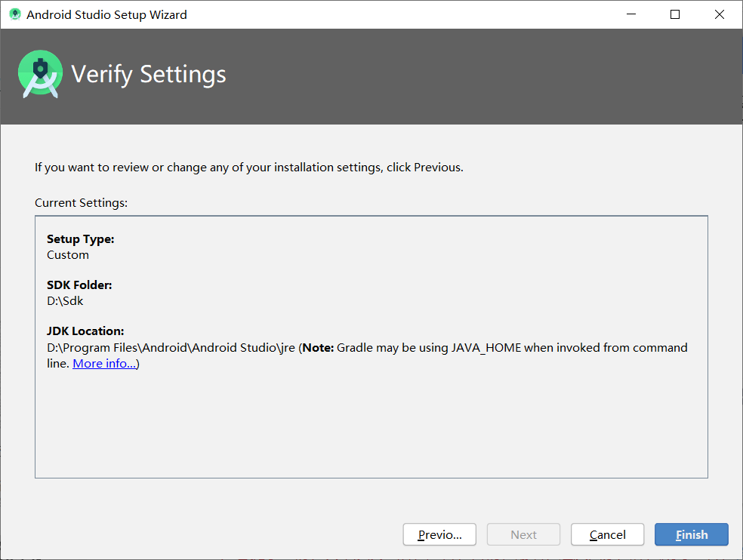Viewport: 743px width, 560px height.
Task: Go back with the Previous button
Action: tap(439, 534)
